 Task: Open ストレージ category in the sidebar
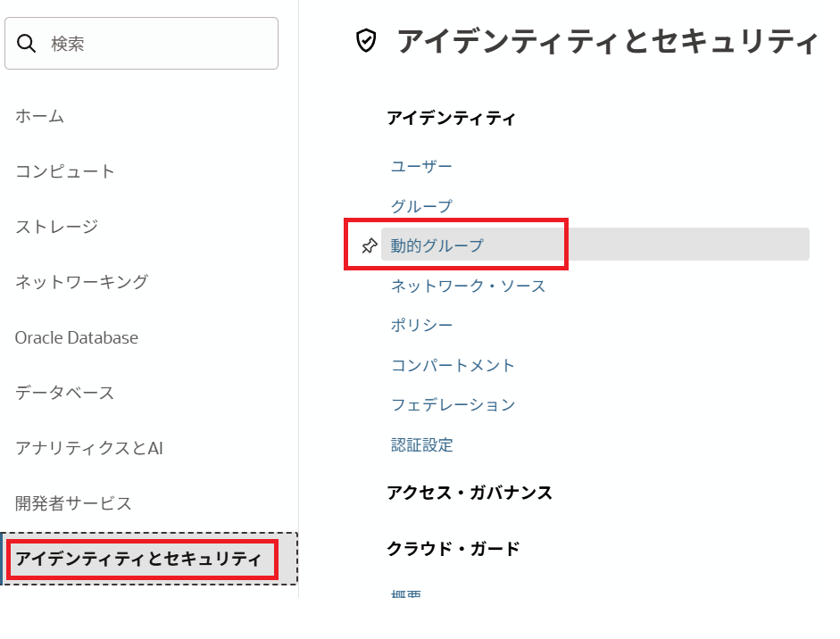[56, 227]
